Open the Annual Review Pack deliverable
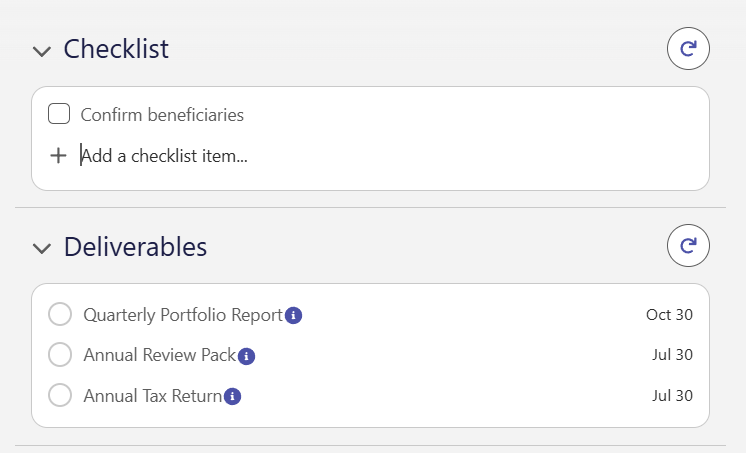This screenshot has height=453, width=746. (160, 355)
